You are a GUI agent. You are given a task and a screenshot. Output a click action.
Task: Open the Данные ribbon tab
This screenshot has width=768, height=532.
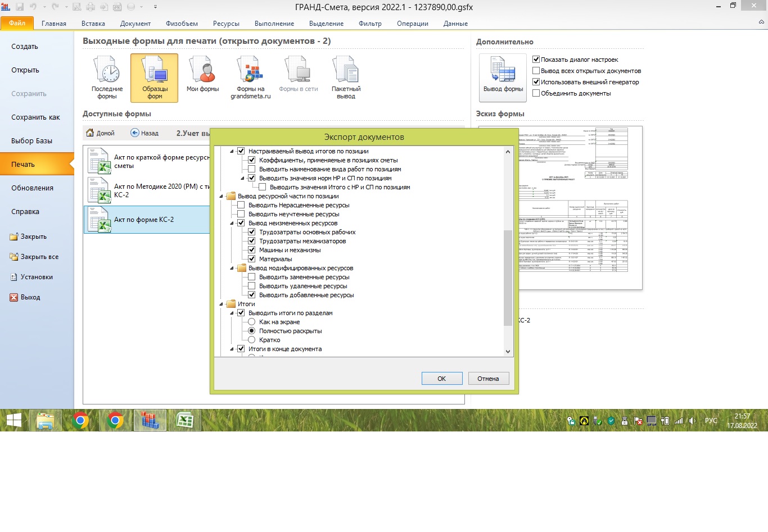[x=455, y=24]
